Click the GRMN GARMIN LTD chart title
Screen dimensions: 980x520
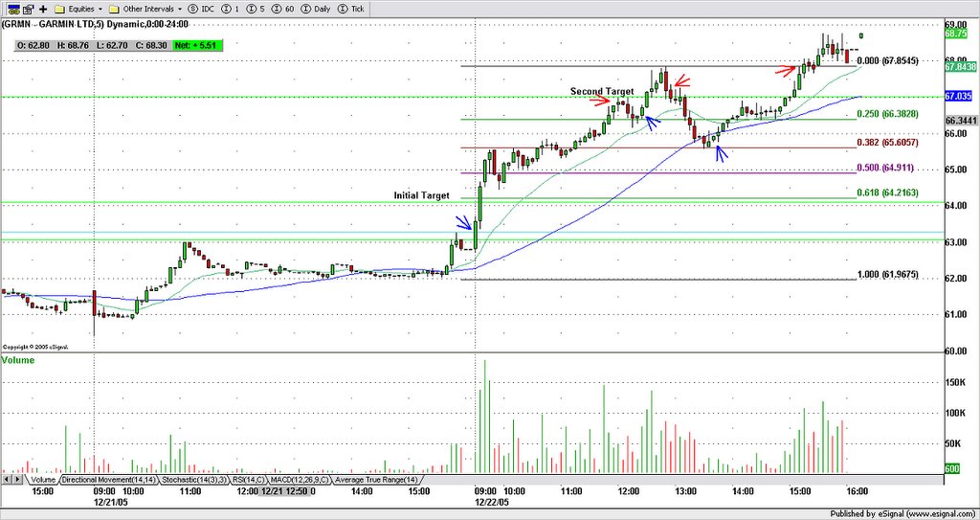95,24
